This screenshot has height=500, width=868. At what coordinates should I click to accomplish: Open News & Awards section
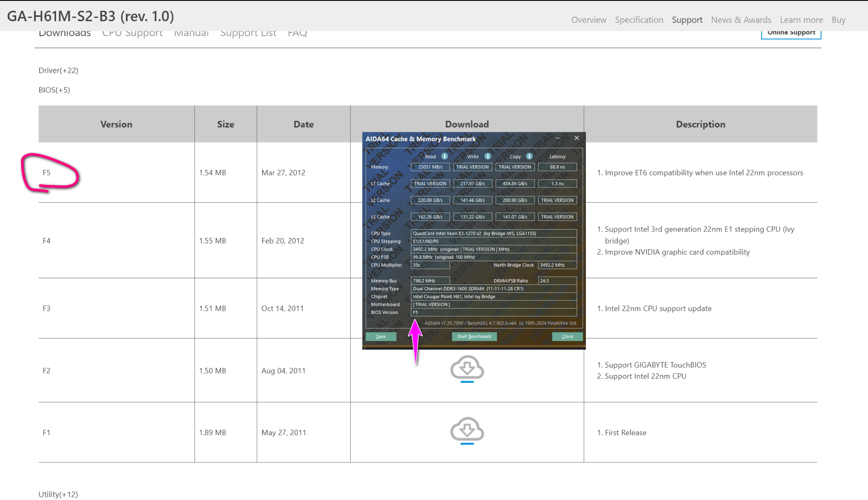click(x=741, y=20)
